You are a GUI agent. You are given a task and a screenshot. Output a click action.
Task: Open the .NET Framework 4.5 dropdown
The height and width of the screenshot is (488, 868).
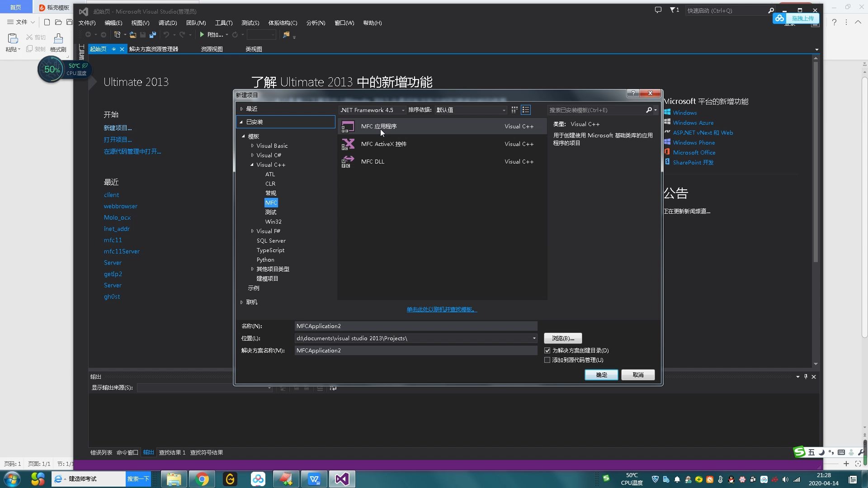(373, 110)
